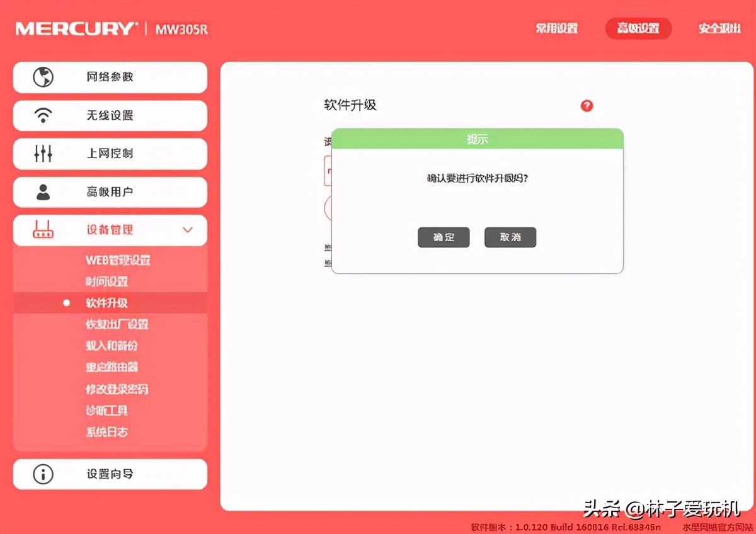Open 系统日志 submenu item
756x534 pixels.
pos(106,432)
